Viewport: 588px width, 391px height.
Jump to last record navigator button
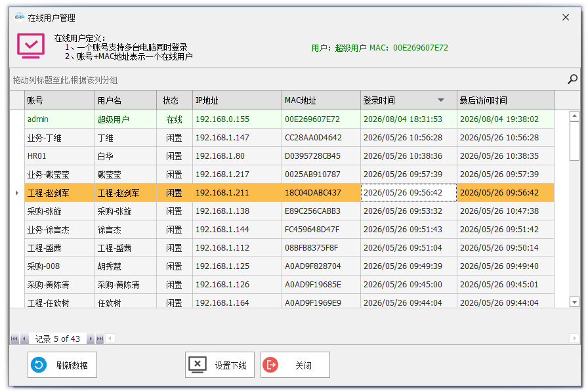(x=100, y=339)
